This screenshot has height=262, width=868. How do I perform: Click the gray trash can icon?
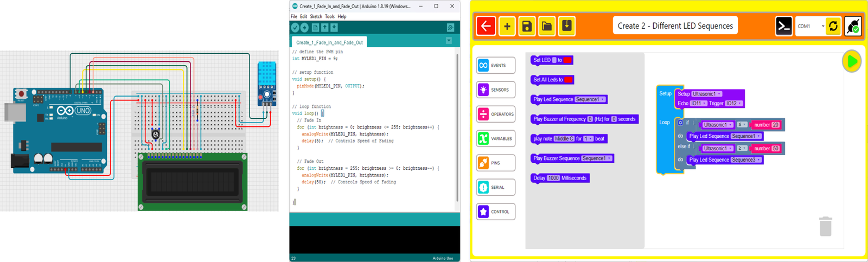[826, 226]
